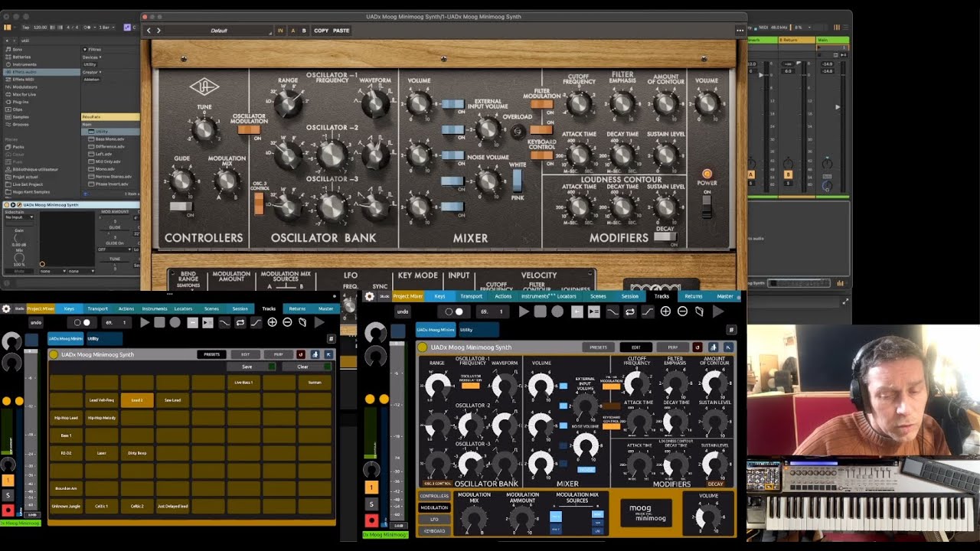Toggle Decay switch in UAD Modifiers section

(665, 237)
